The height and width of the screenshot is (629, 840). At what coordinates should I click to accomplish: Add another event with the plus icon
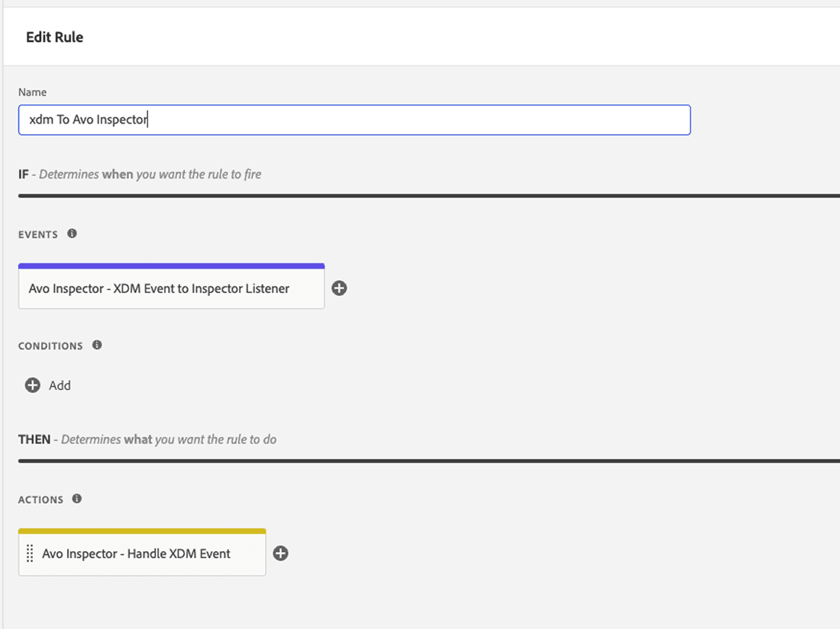(x=340, y=289)
